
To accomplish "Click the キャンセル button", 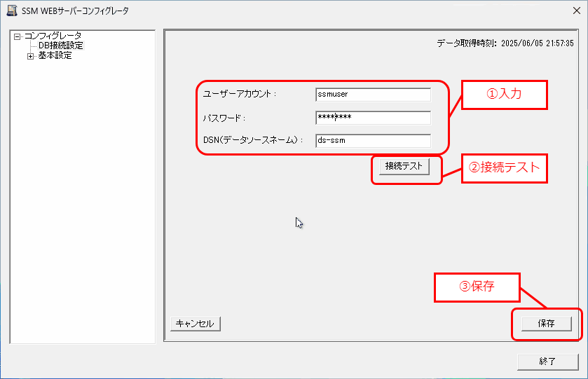I will click(196, 324).
